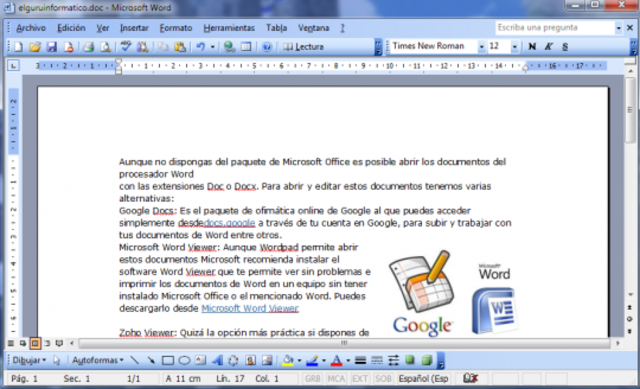Click the Select Objects pointer

57,360
